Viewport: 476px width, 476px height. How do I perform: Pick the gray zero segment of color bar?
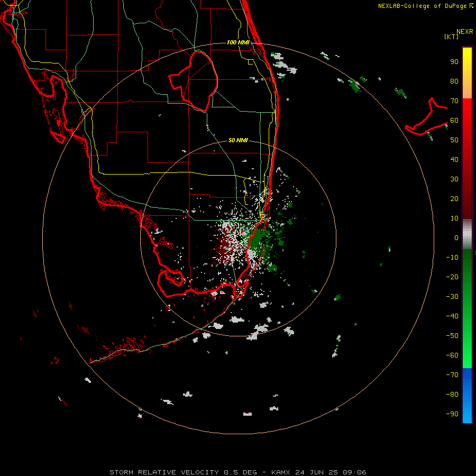(x=467, y=234)
